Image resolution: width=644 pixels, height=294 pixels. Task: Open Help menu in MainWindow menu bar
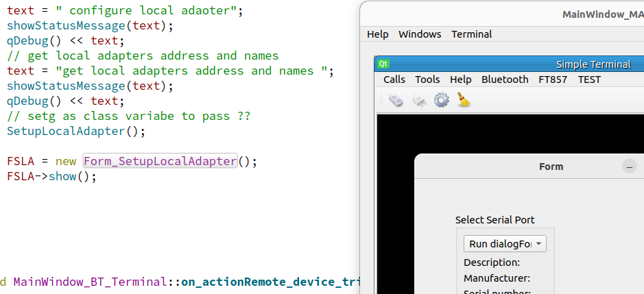click(377, 34)
